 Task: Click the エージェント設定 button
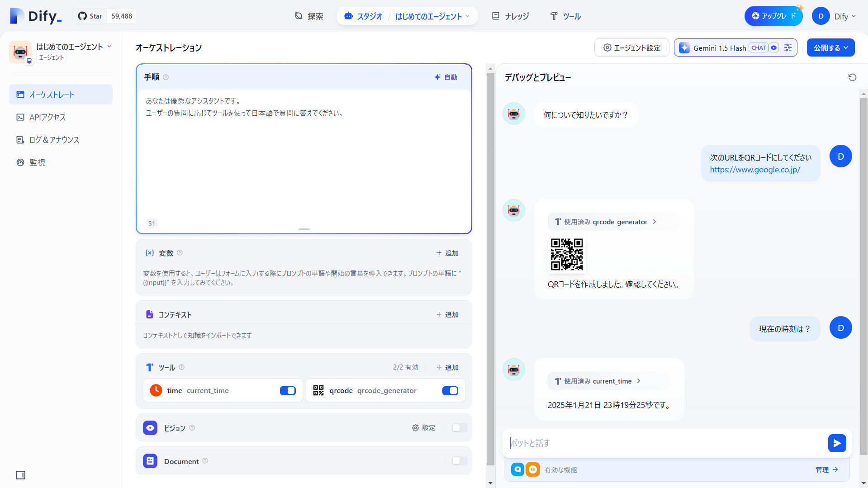pos(631,48)
